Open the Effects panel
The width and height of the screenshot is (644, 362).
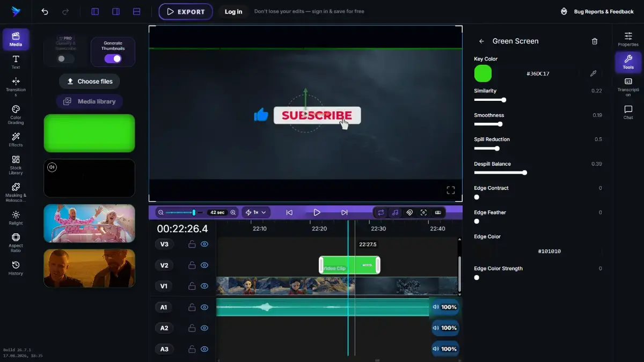tap(16, 140)
